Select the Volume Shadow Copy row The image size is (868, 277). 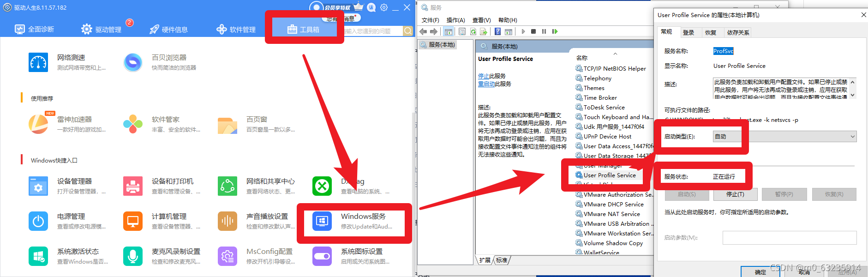(614, 243)
